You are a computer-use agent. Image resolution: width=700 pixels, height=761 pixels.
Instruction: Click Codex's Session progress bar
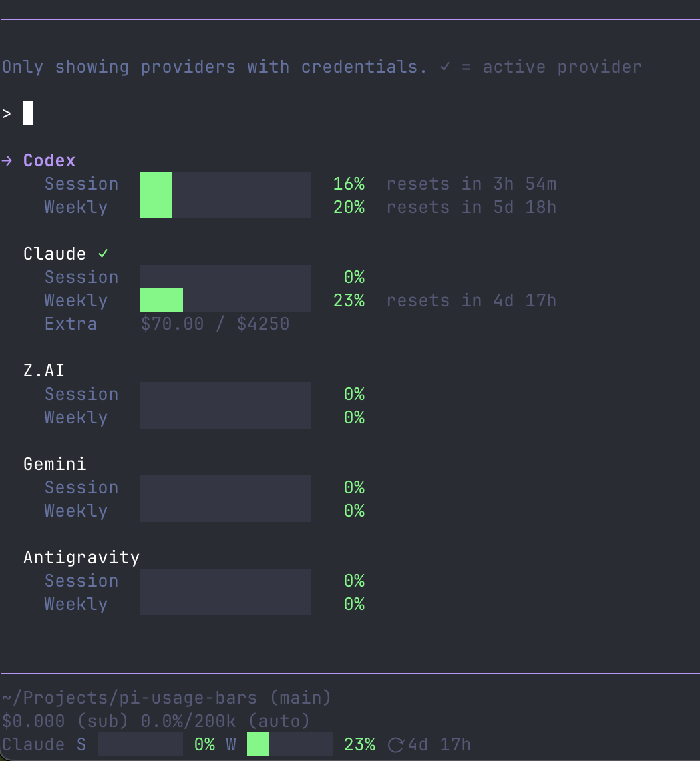(x=225, y=183)
